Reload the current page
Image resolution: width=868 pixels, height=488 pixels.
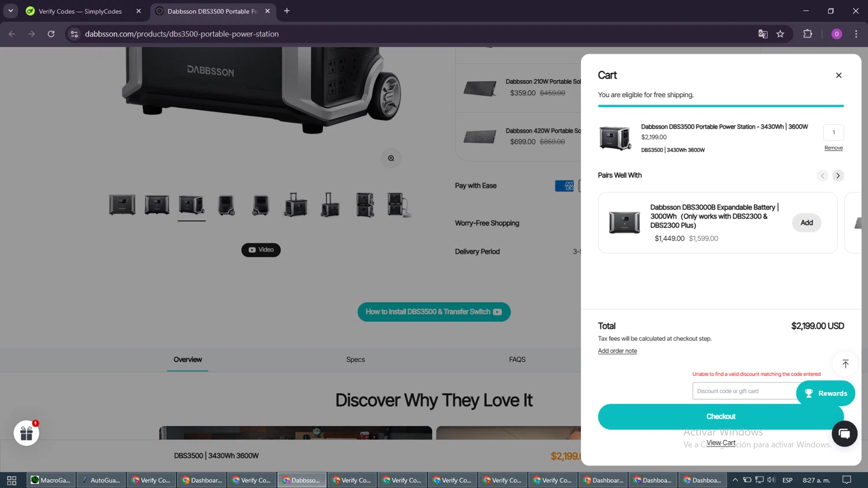pos(51,34)
